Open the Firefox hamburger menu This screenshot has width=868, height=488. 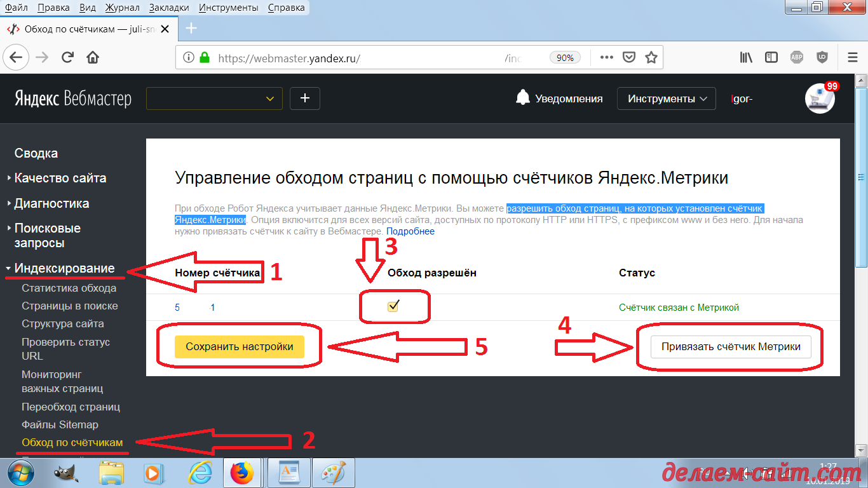point(853,57)
